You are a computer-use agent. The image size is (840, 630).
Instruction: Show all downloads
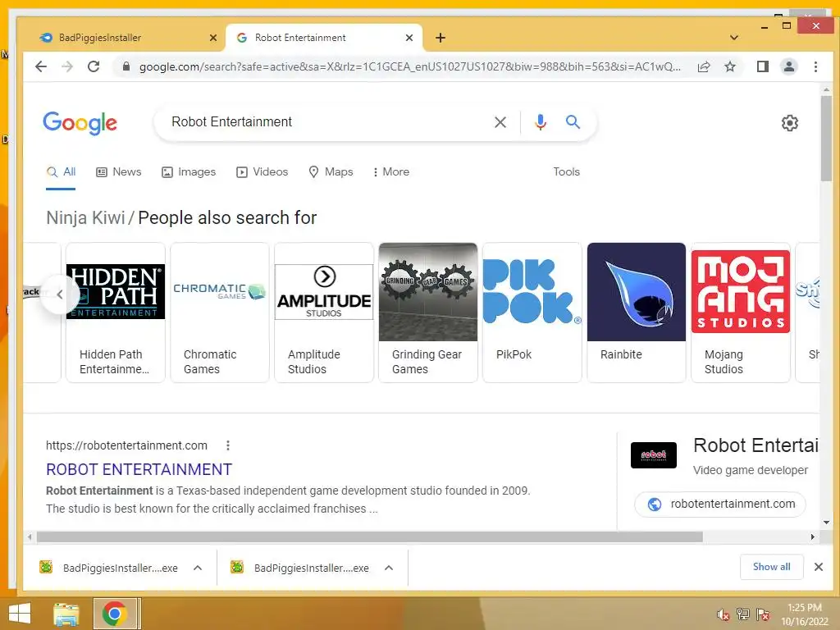tap(771, 567)
